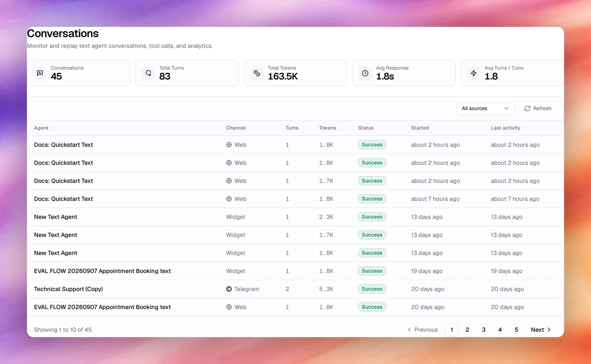Screen dimensions: 591x364
Task: Open the All sources dropdown
Action: (486, 109)
